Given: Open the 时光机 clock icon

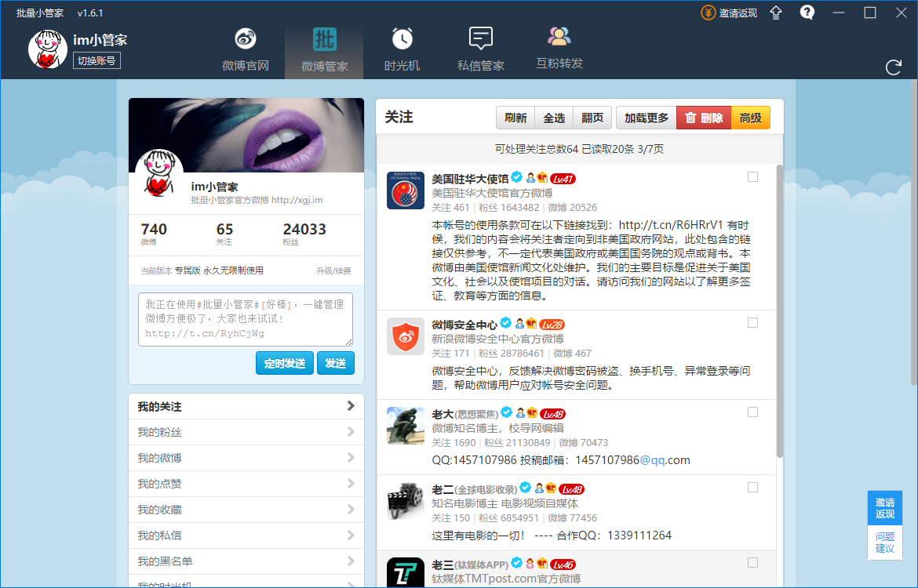Looking at the screenshot, I should click(x=403, y=39).
